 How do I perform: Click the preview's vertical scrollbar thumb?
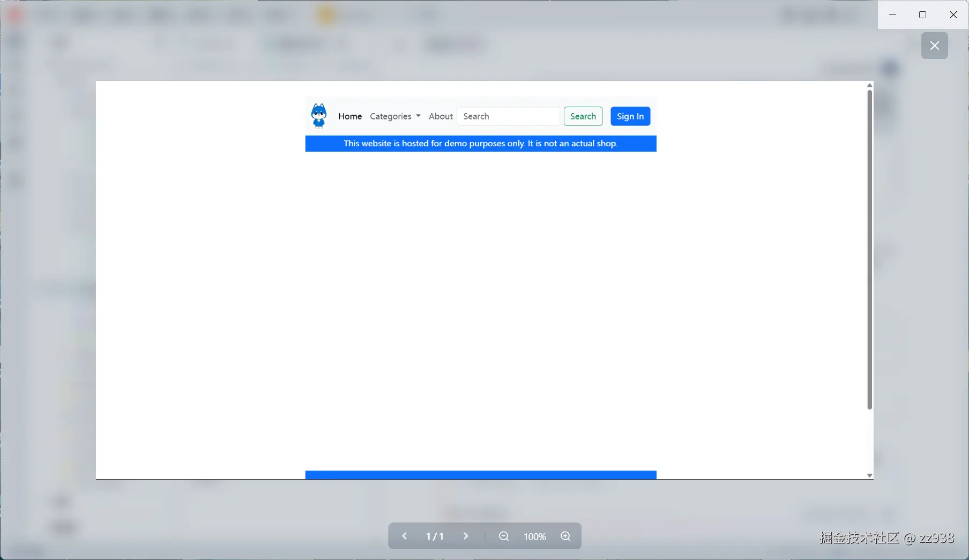point(869,250)
